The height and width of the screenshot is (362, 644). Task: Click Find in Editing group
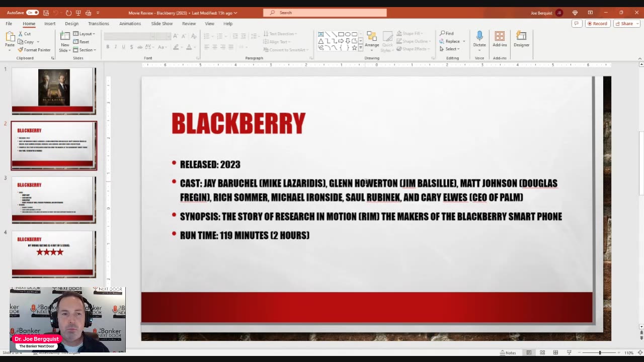click(447, 34)
